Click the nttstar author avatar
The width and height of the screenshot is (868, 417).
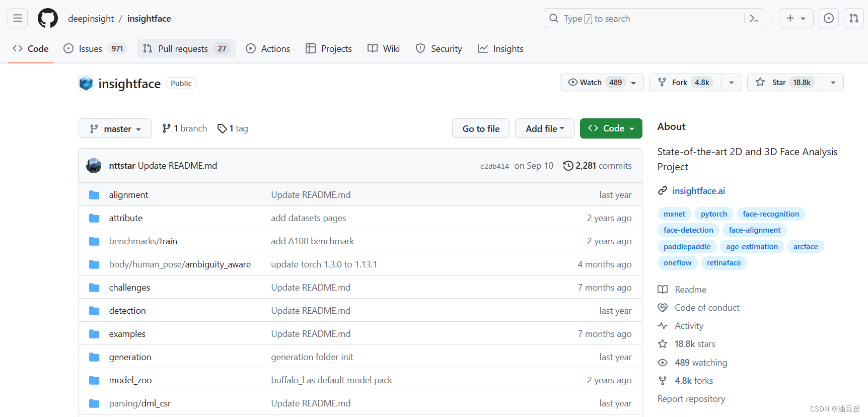tap(94, 166)
